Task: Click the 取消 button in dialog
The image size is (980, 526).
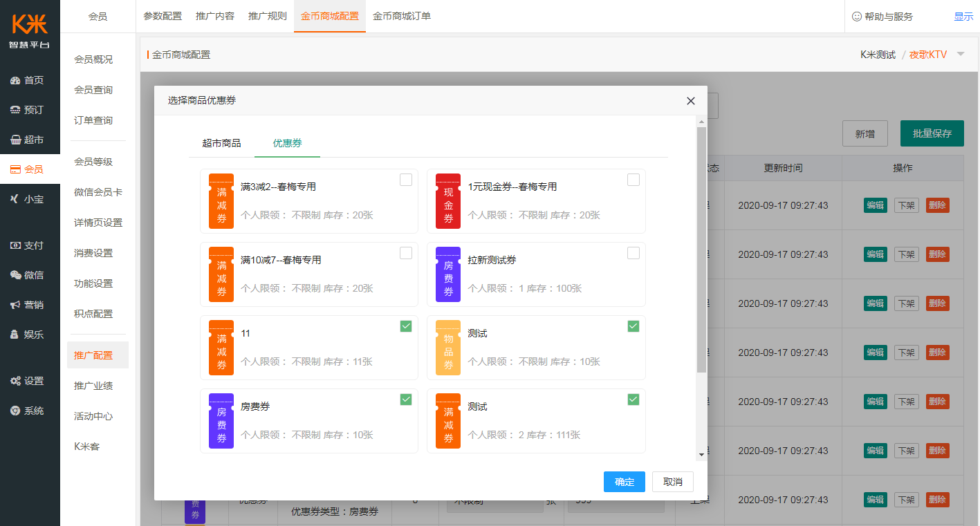Action: point(673,482)
